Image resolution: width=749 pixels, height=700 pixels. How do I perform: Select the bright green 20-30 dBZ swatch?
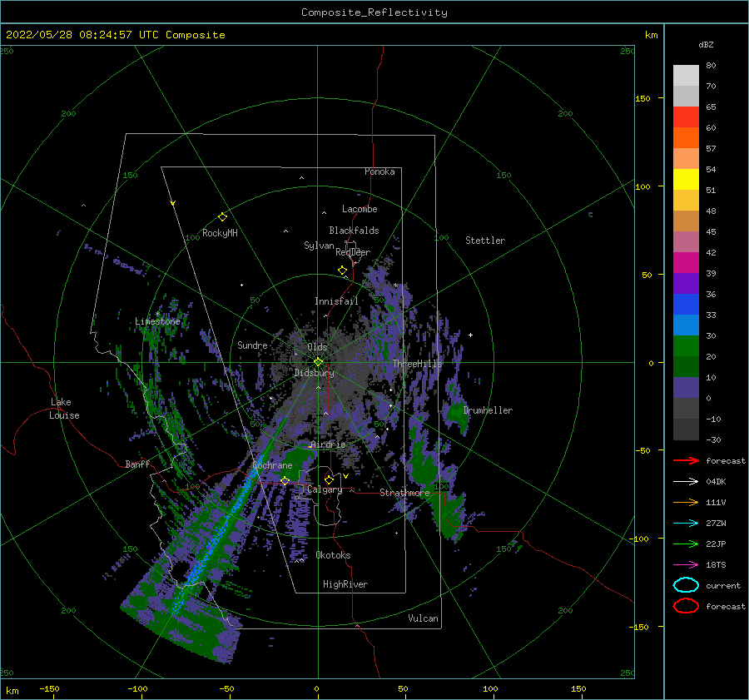(686, 346)
